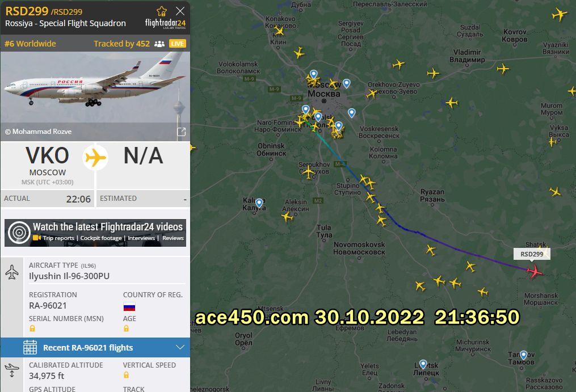
Task: Click the vertical speed lock icon
Action: 127,375
